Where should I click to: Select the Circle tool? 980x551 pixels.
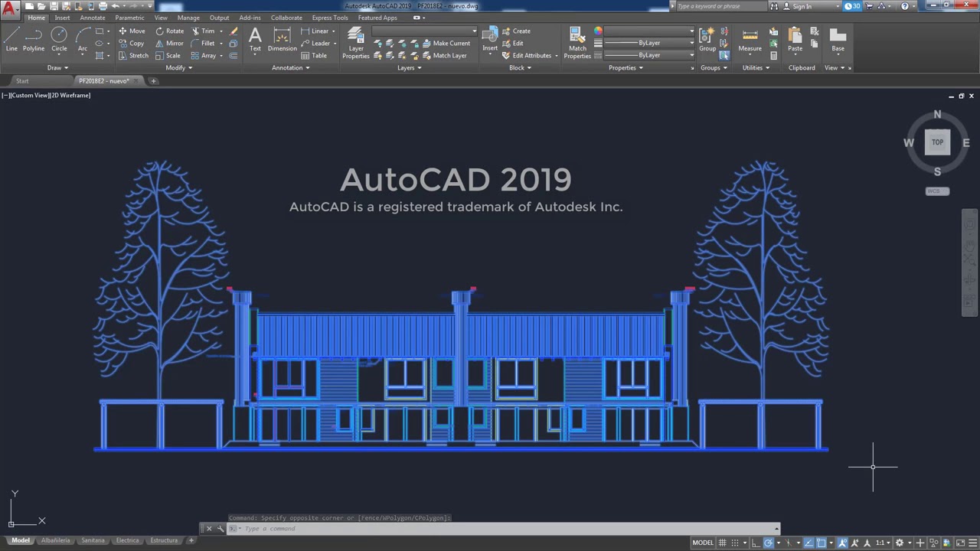click(59, 39)
